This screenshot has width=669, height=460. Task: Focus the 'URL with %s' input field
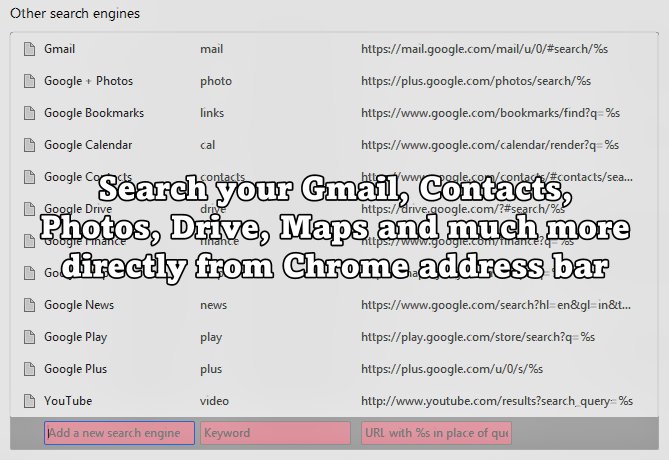click(x=436, y=433)
